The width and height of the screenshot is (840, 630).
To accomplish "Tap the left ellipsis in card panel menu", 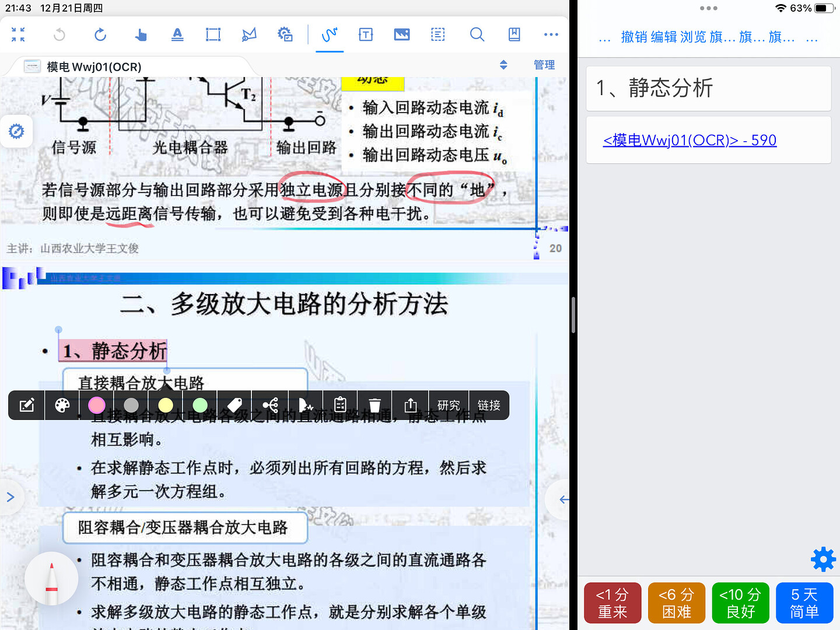I will pyautogui.click(x=604, y=40).
